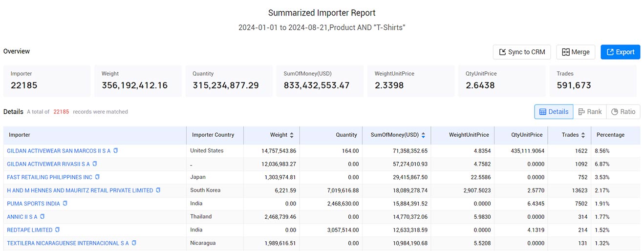Copy H AND M HENNES importer name icon
The height and width of the screenshot is (251, 644).
(x=158, y=190)
